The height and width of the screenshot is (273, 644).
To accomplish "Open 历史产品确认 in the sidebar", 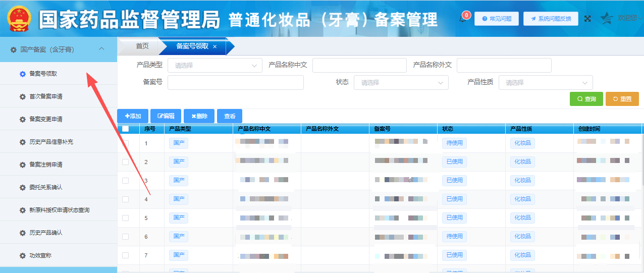I will tap(59, 233).
